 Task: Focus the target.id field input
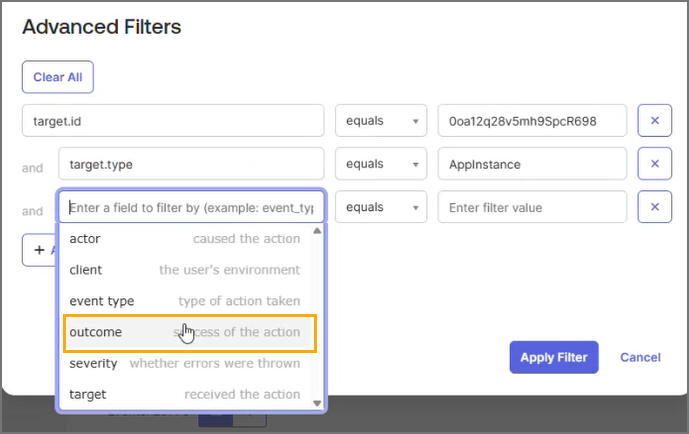(173, 120)
